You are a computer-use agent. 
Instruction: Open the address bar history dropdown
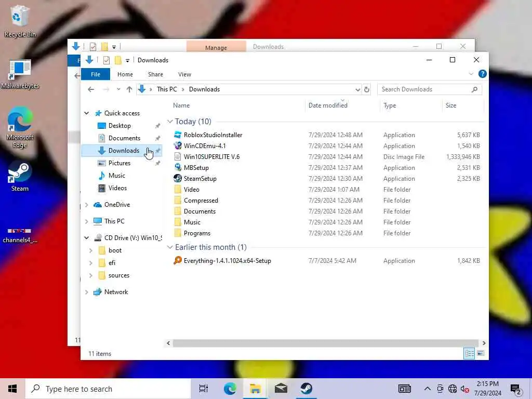point(357,89)
